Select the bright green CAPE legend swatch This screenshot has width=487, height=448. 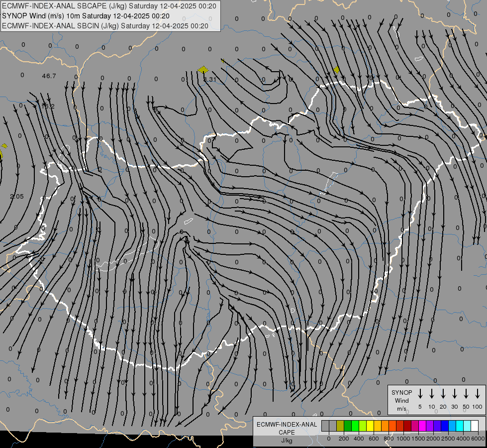(355, 426)
